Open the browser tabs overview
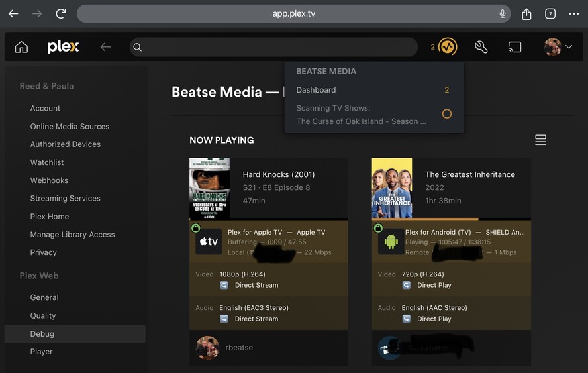Viewport: 588px width, 373px height. [x=550, y=14]
